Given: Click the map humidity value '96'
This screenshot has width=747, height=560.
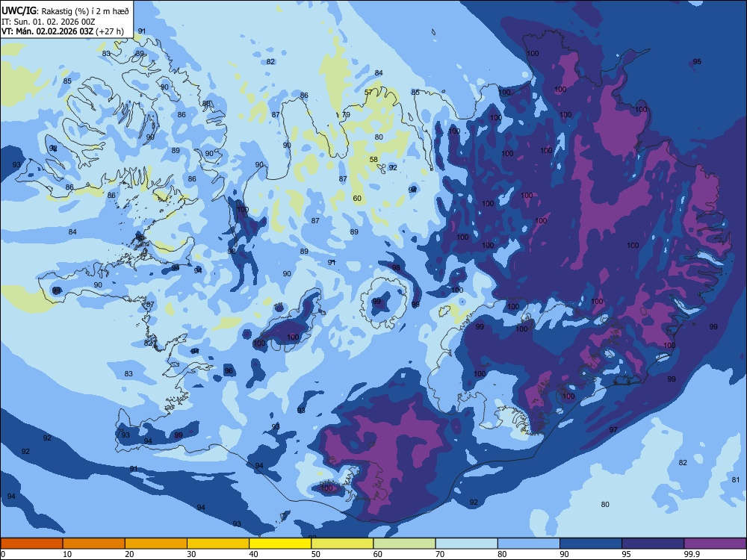Looking at the screenshot, I should point(229,371).
